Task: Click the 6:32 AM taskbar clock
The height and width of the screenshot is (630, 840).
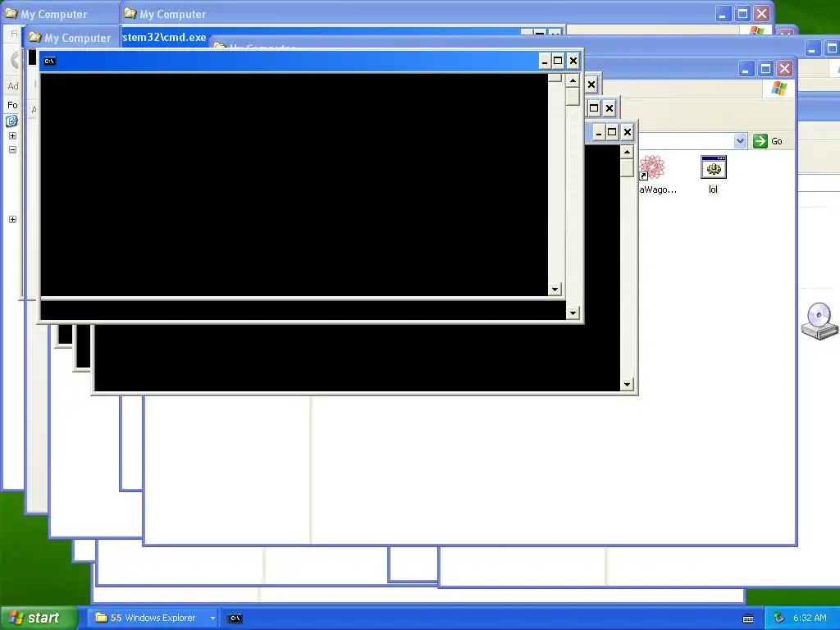Action: coord(810,618)
